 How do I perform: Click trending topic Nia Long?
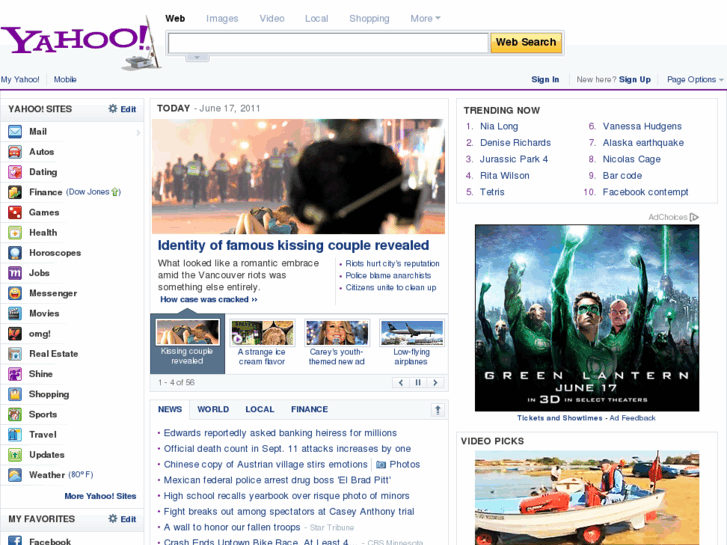pos(499,126)
